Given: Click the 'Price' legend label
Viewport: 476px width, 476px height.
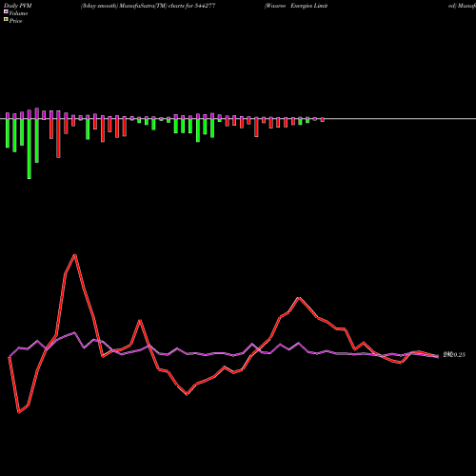Looking at the screenshot, I should tap(15, 21).
